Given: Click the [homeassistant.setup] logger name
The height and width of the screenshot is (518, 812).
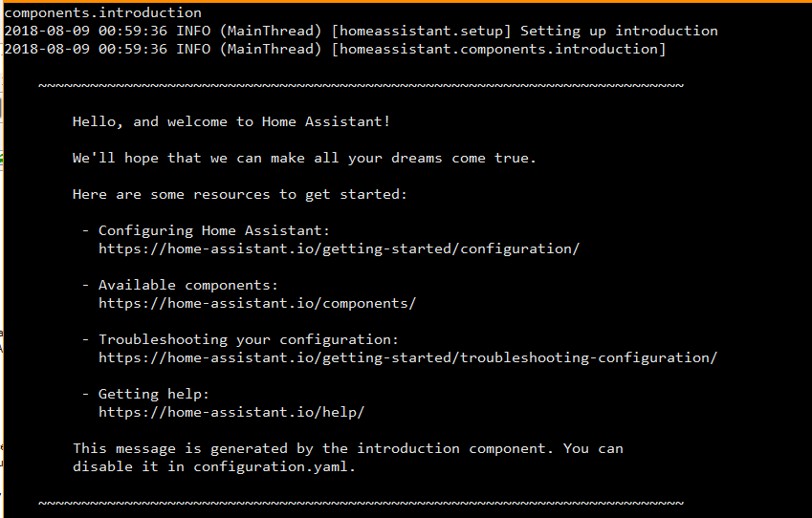Looking at the screenshot, I should coord(421,31).
